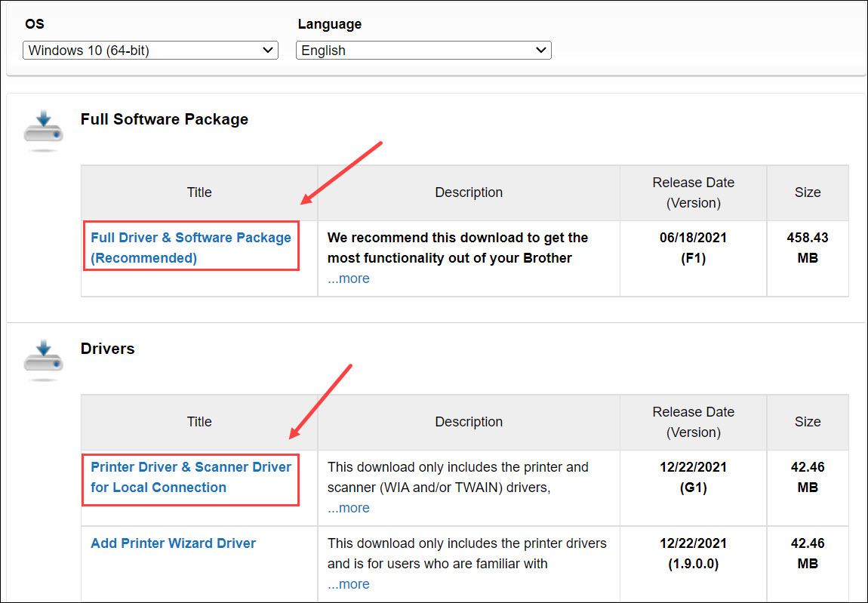Expand ...more under Add Printer Wizard description
Image resolution: width=868 pixels, height=603 pixels.
[x=349, y=584]
